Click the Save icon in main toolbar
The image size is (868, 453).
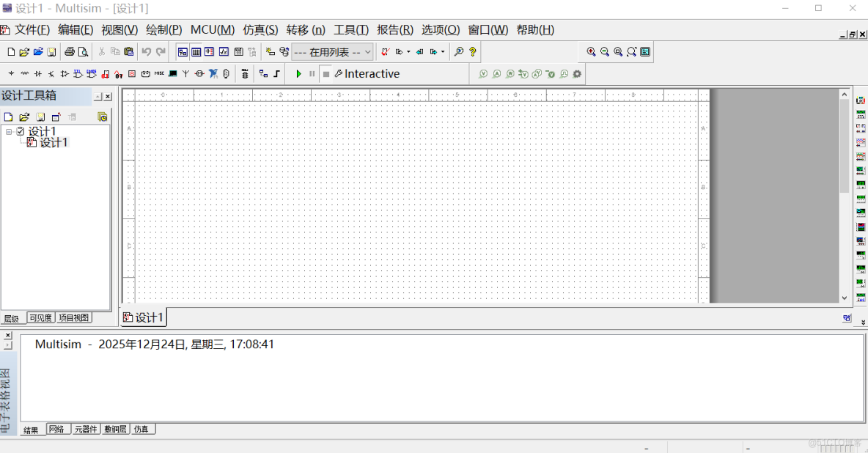pyautogui.click(x=51, y=52)
